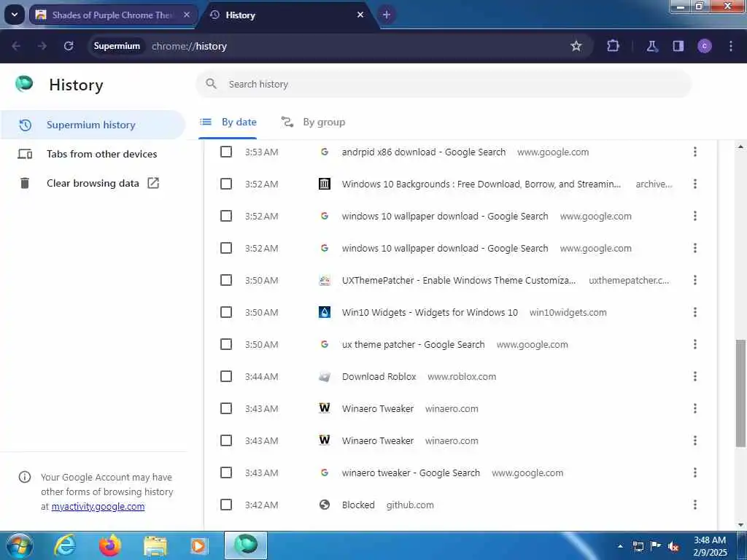Click the muted volume tray icon

pos(673,546)
